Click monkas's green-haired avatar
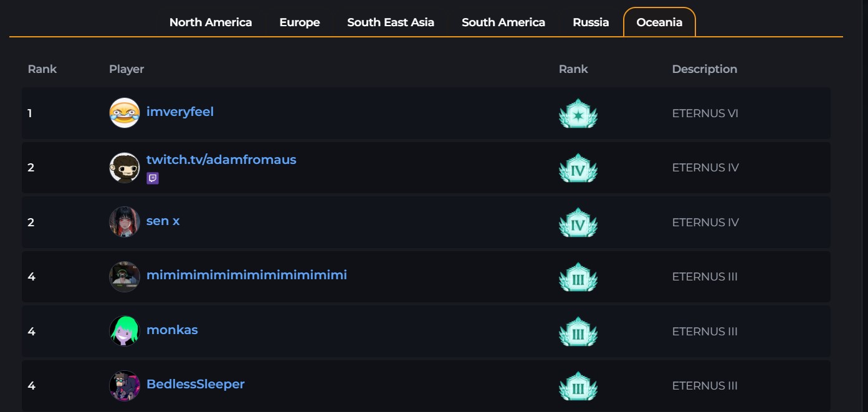The height and width of the screenshot is (412, 868). tap(125, 331)
